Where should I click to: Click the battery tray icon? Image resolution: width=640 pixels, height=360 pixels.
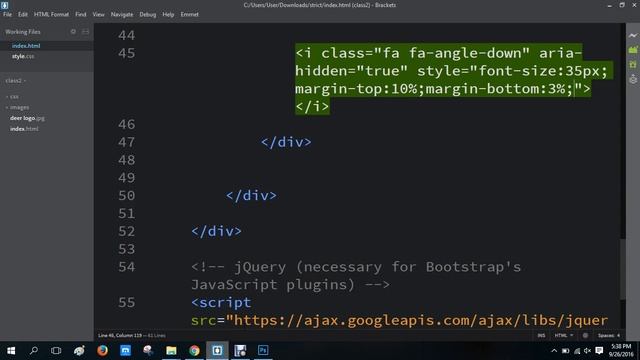point(565,351)
